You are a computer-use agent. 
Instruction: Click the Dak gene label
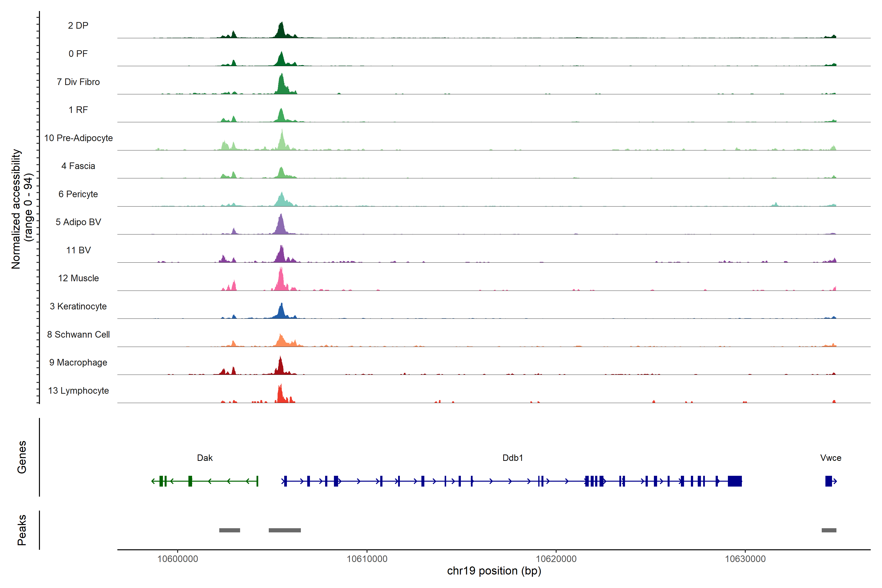[205, 457]
